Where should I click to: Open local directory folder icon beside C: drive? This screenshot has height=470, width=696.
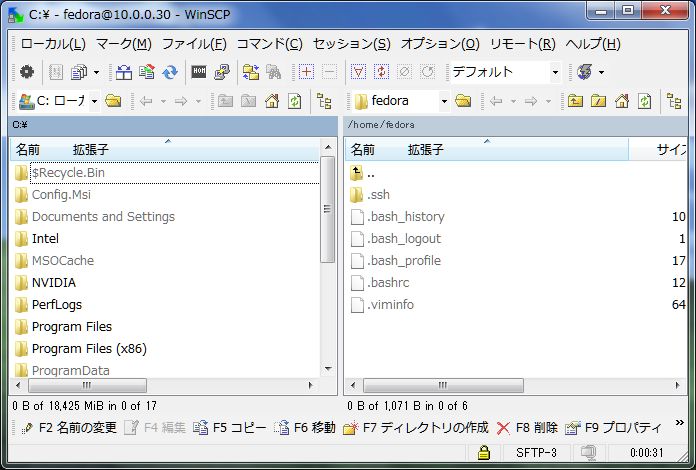tap(113, 101)
